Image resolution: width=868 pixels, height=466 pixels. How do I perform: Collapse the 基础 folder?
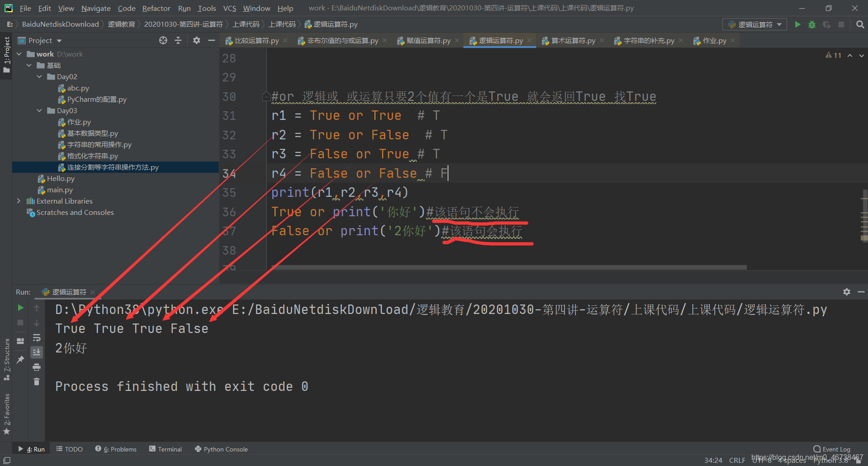[29, 65]
